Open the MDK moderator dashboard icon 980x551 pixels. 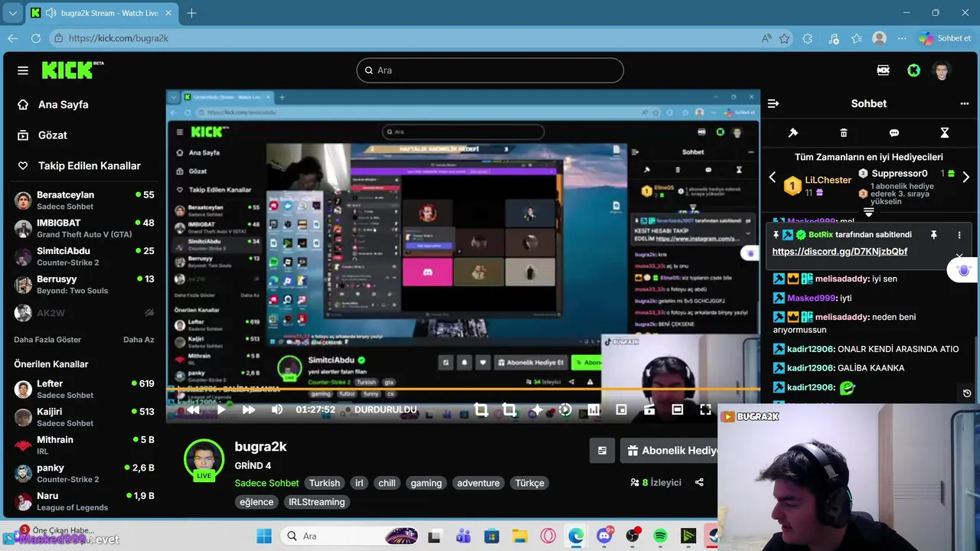[884, 70]
